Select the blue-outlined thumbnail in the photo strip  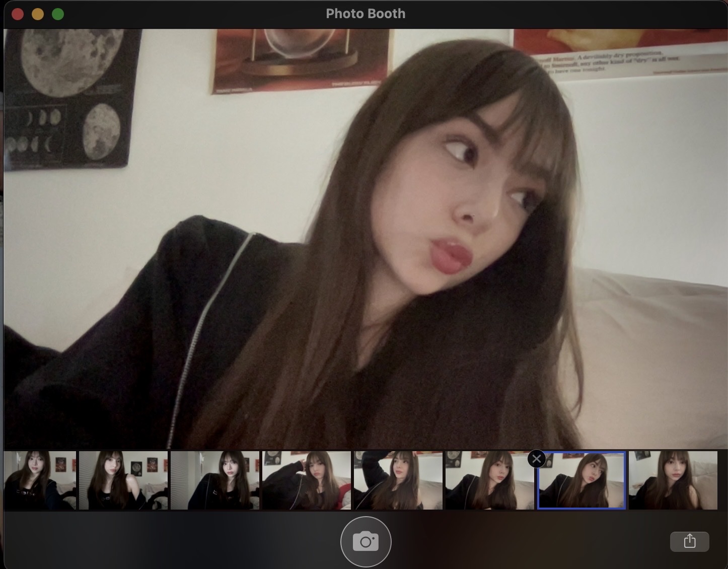click(x=581, y=480)
